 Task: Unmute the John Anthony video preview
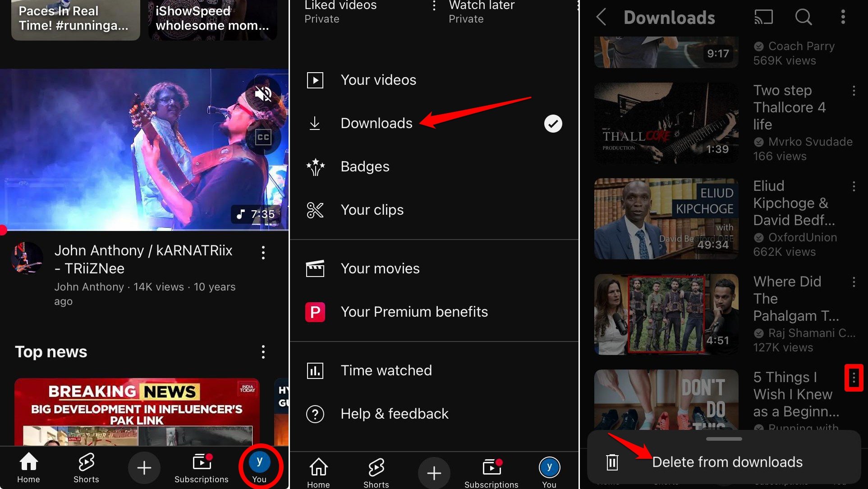pos(263,94)
